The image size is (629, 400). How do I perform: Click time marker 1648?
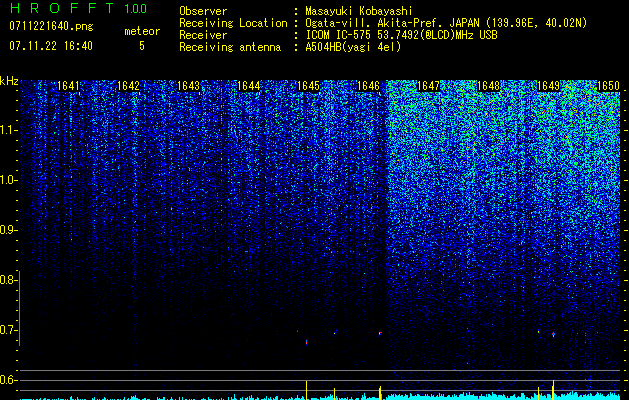click(489, 86)
